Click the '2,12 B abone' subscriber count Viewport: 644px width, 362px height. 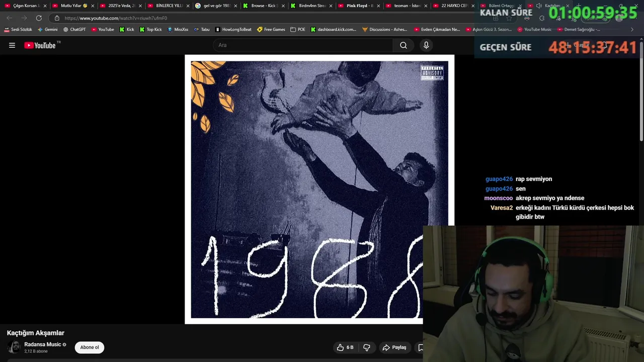click(36, 351)
